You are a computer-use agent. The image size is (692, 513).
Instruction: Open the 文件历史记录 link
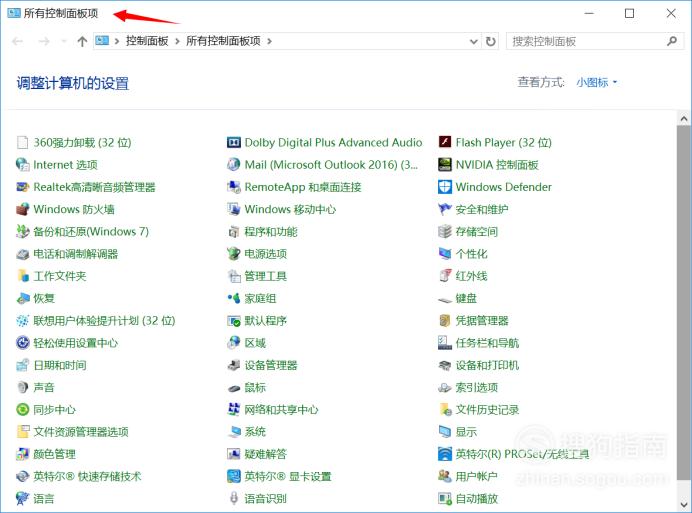pyautogui.click(x=487, y=410)
